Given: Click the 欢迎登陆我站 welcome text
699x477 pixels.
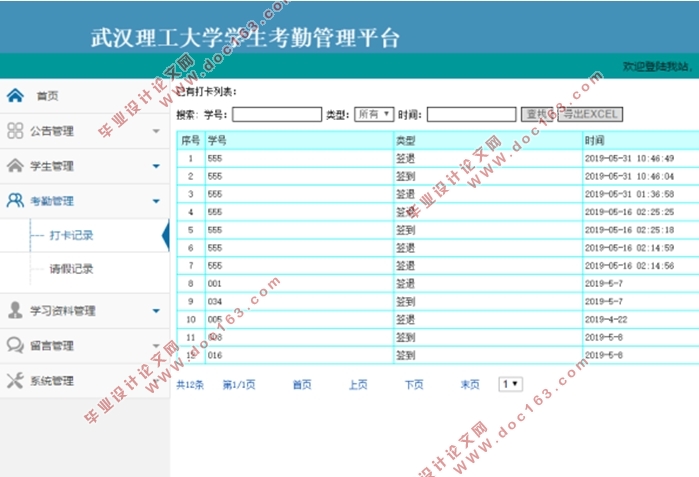Looking at the screenshot, I should tap(657, 66).
